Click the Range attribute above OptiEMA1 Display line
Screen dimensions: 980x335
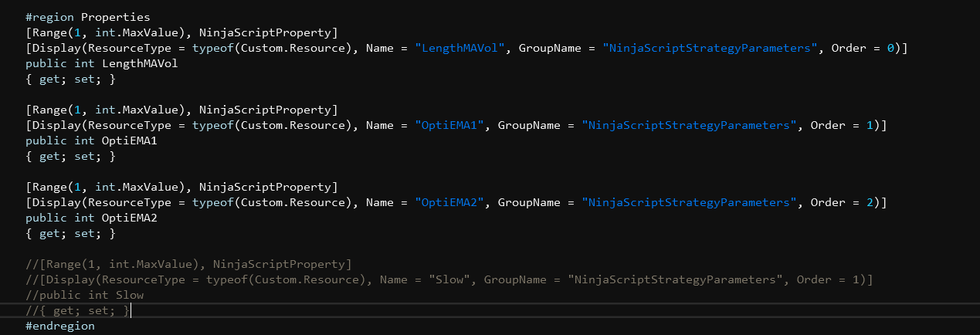181,110
